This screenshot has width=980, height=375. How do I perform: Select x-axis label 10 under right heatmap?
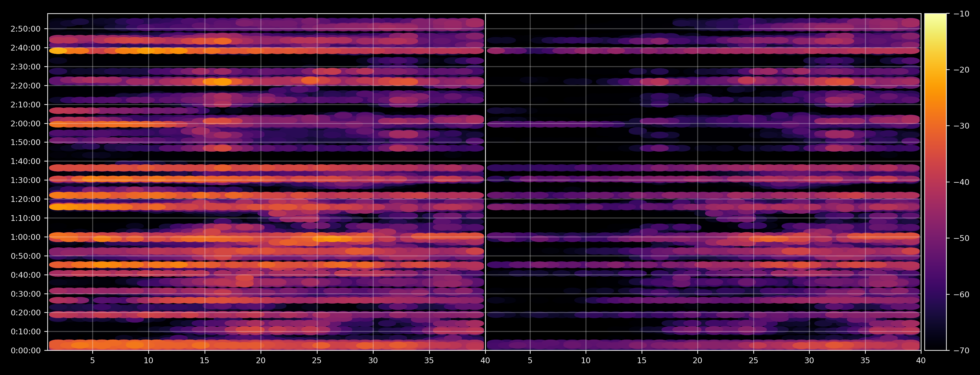(586, 360)
